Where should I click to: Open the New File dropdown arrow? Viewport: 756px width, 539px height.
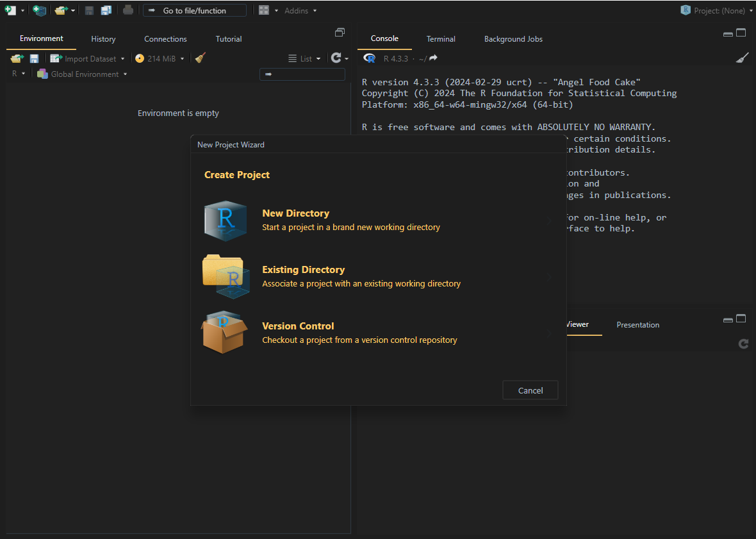click(x=22, y=11)
